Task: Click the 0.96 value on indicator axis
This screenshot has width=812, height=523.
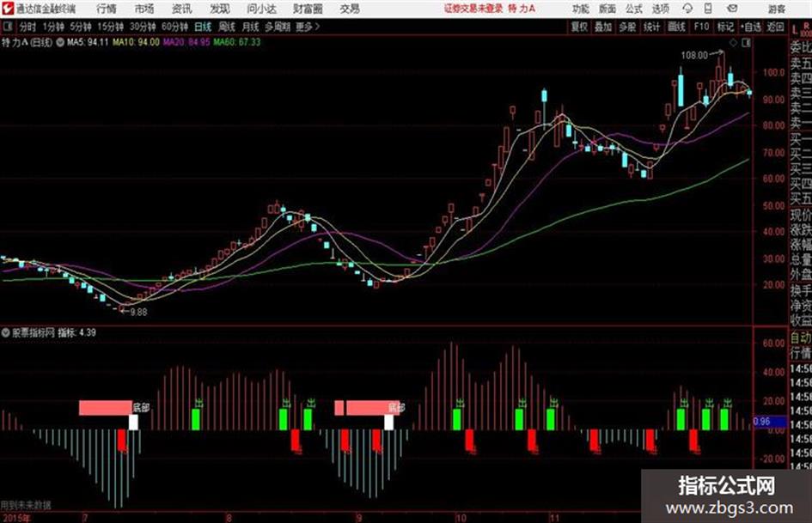Action: click(x=761, y=422)
